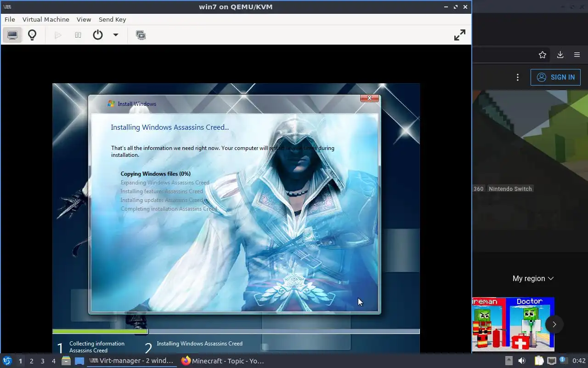Open browser downloads icon
The image size is (588, 368).
560,55
